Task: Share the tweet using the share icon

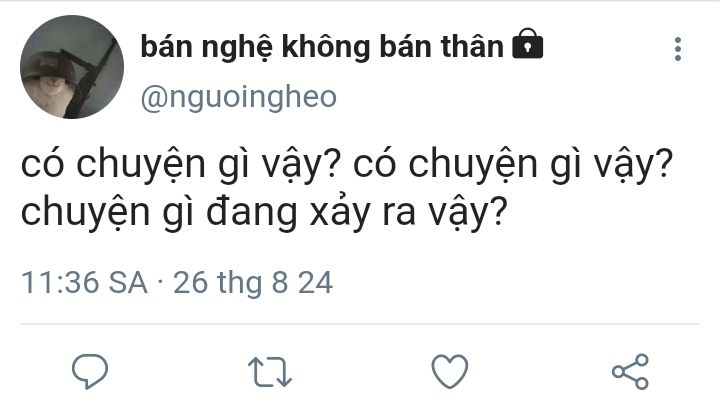Action: (x=630, y=372)
